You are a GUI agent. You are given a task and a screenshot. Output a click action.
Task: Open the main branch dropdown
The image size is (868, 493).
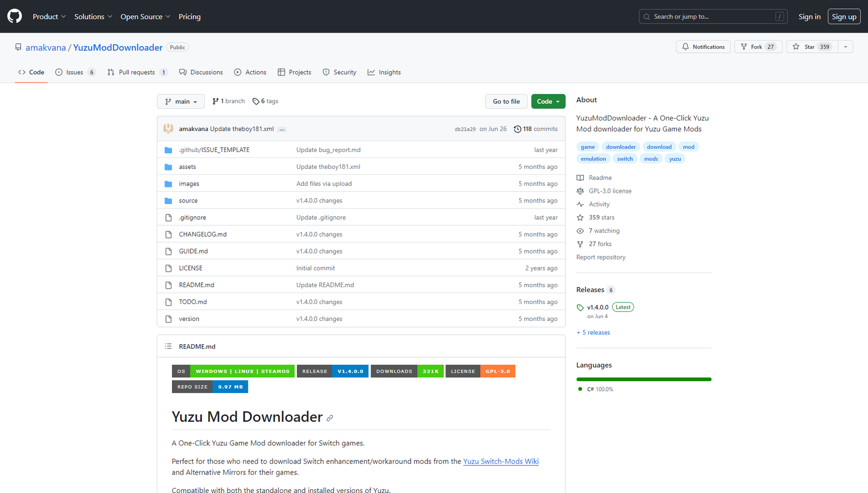[181, 102]
